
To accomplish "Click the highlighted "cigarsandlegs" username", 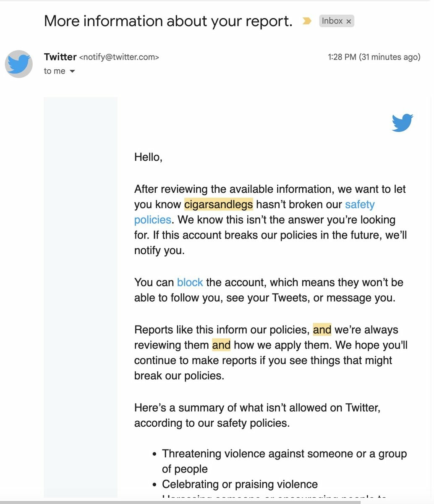I will [218, 205].
